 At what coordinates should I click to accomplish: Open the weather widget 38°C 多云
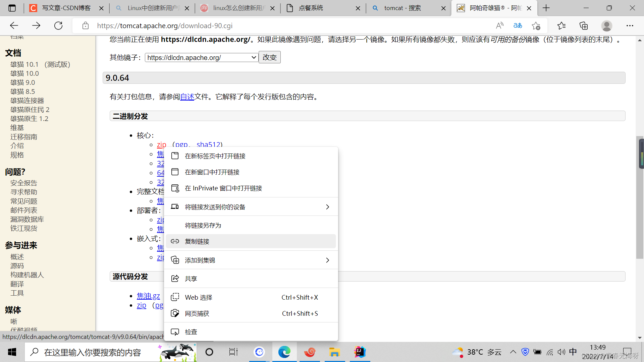(477, 352)
